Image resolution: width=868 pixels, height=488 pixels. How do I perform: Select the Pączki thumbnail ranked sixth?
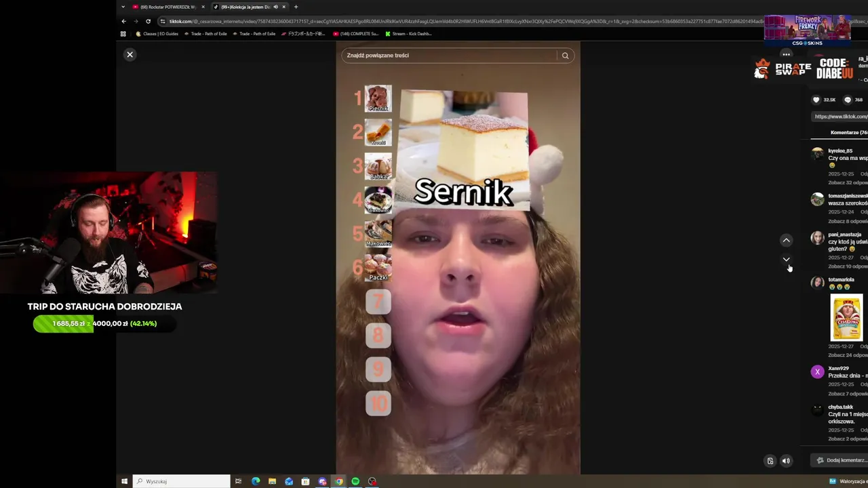[378, 268]
